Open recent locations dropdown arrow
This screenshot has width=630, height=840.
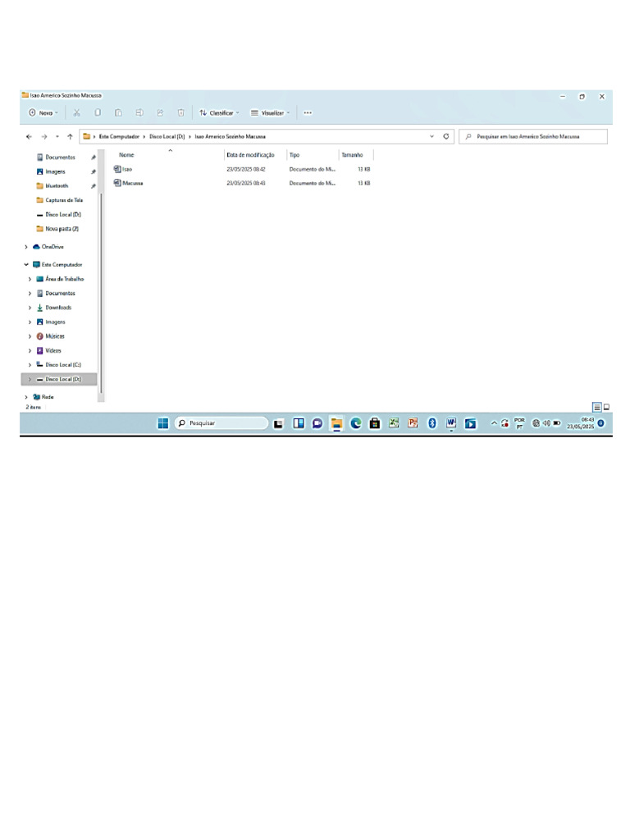57,137
